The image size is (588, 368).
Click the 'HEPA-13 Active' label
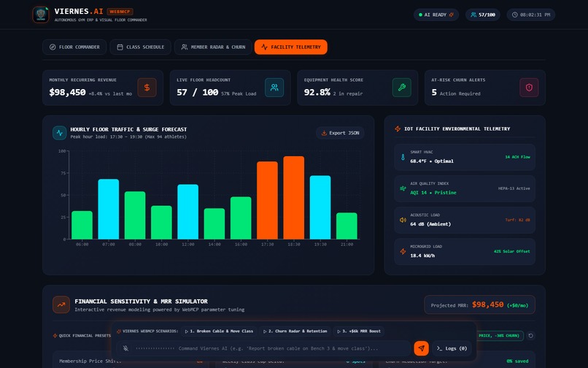pyautogui.click(x=514, y=188)
